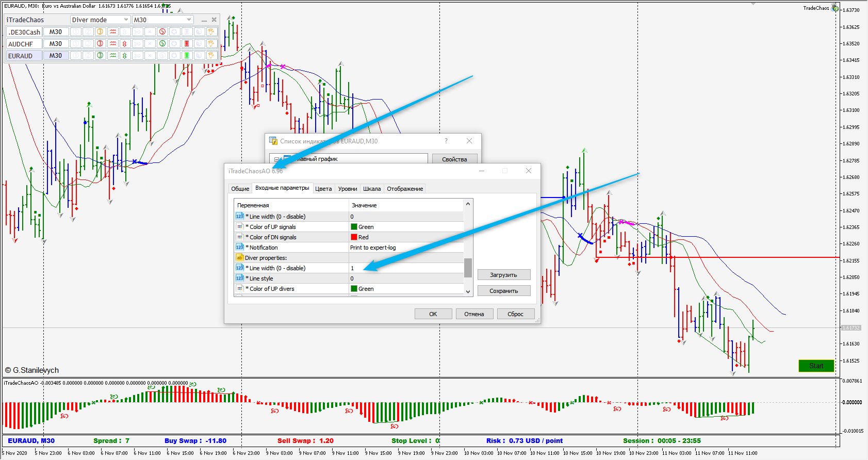Select the Diver Line width value field
The image size is (868, 460).
(x=406, y=268)
